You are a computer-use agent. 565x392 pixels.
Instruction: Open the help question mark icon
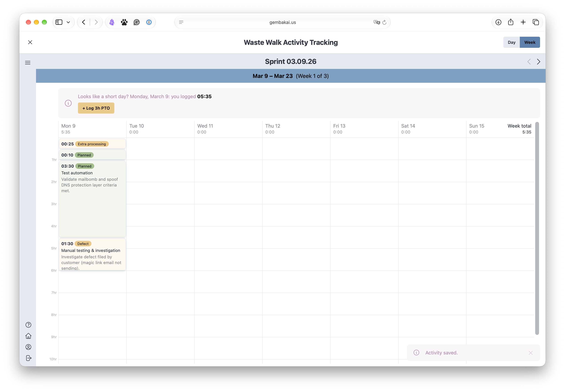(x=29, y=325)
